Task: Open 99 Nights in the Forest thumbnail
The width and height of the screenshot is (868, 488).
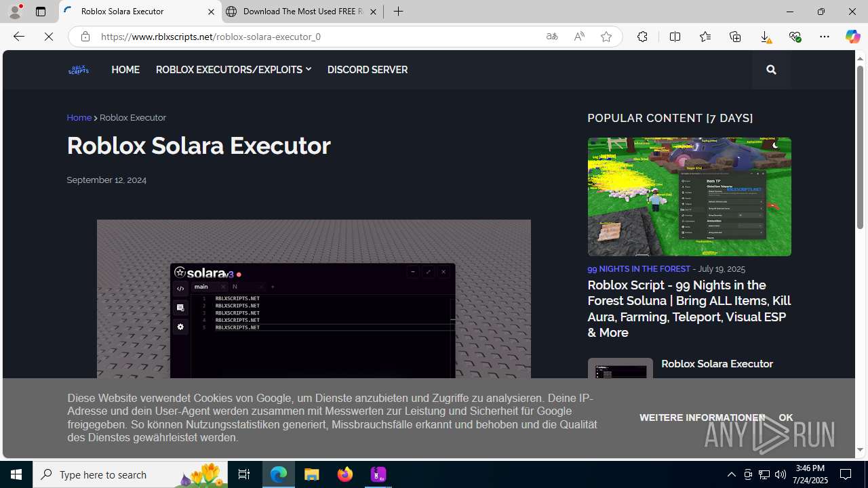Action: 689,197
